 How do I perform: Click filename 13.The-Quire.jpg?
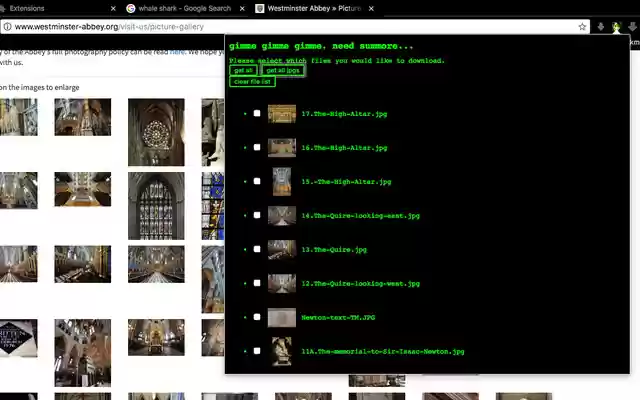click(334, 249)
